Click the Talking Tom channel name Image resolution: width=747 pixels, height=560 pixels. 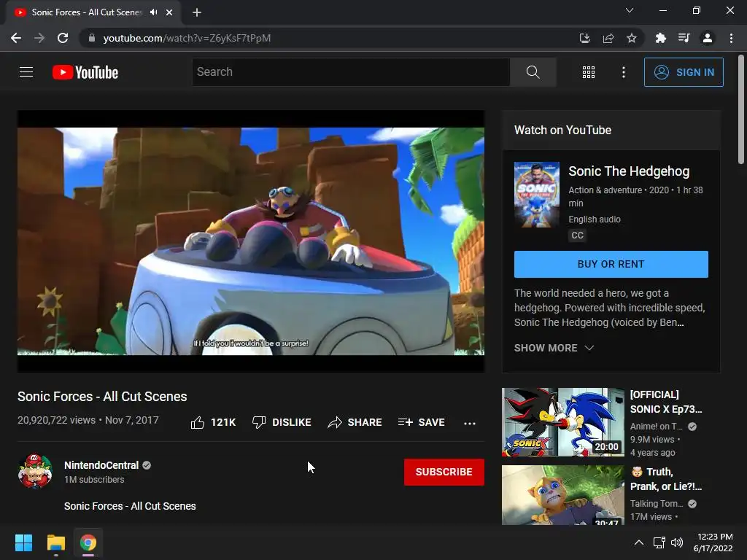pyautogui.click(x=657, y=504)
